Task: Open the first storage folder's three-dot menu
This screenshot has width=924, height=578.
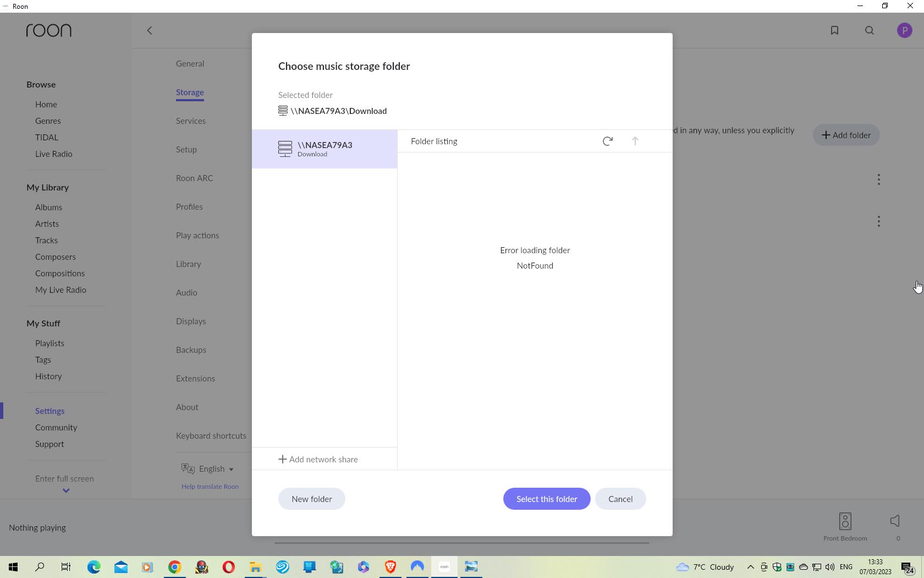Action: 879,179
